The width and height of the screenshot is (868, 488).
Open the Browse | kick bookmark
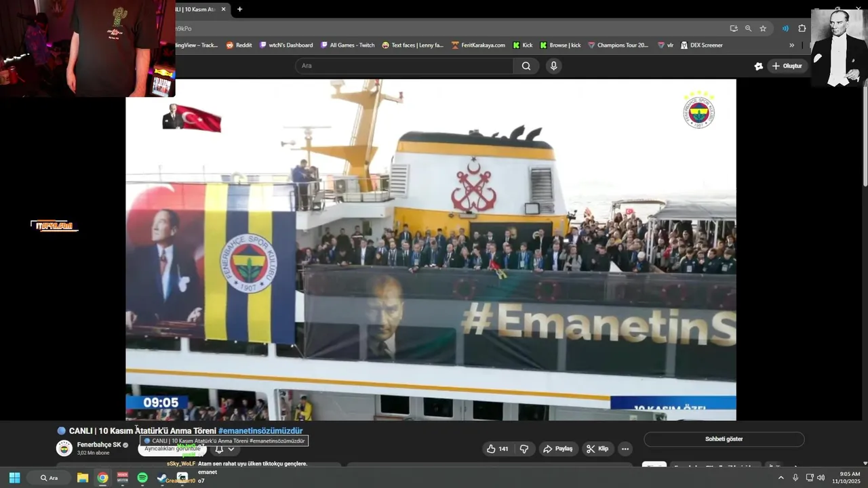560,45
